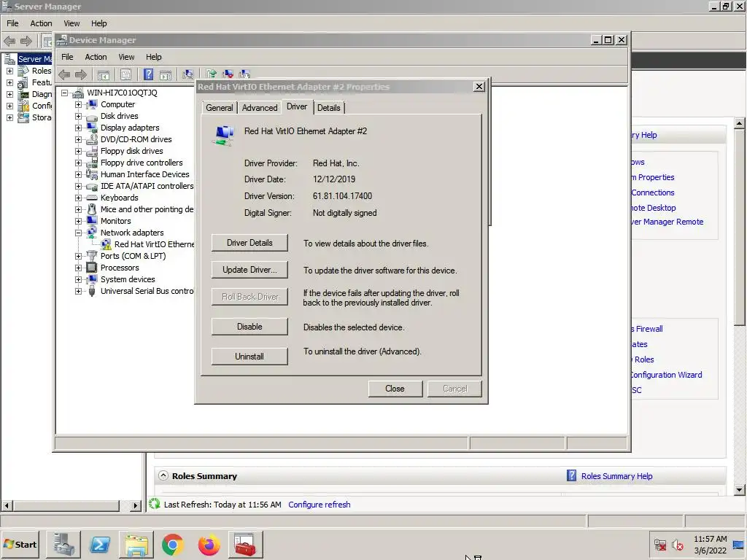
Task: Expand the System devices node
Action: (78, 279)
